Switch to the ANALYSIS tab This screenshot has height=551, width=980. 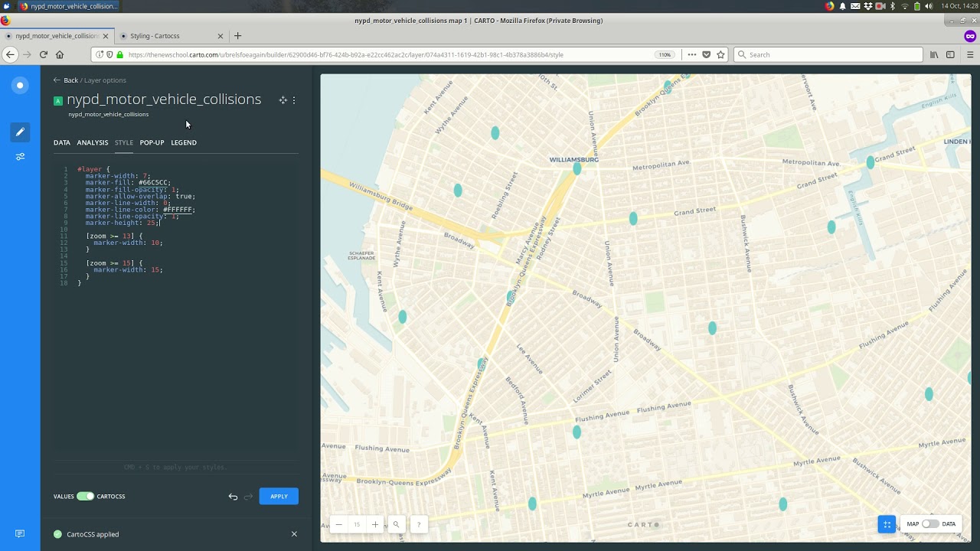(x=93, y=142)
